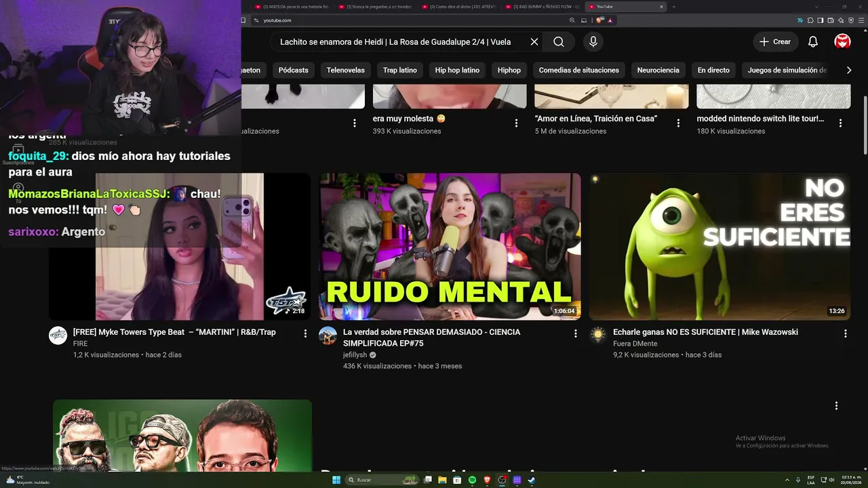The image size is (868, 488).
Task: Open Brave browser from taskbar
Action: pos(487,480)
